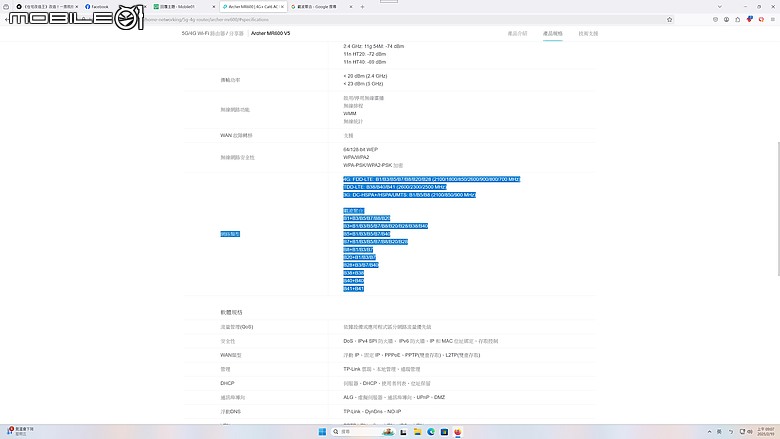Click the highlighted 3G DC-HSPA+ line

tap(409, 195)
